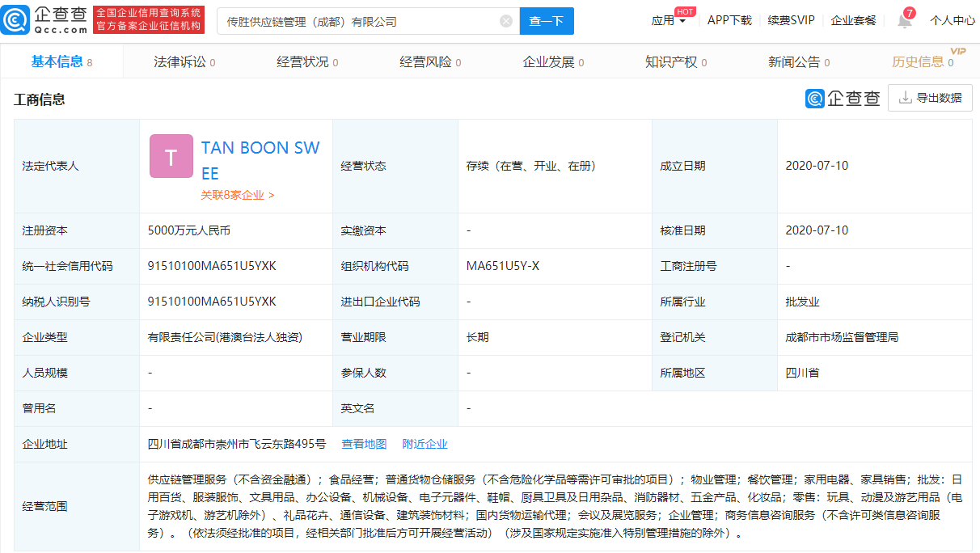Select the 基本信息 tab
Screen dimensions: 980x553
pos(61,61)
